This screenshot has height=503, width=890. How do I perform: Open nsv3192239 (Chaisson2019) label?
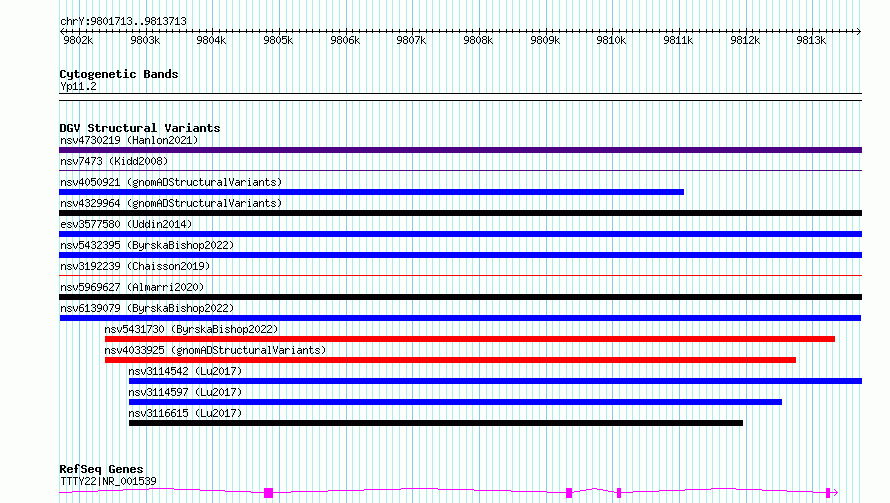click(135, 266)
